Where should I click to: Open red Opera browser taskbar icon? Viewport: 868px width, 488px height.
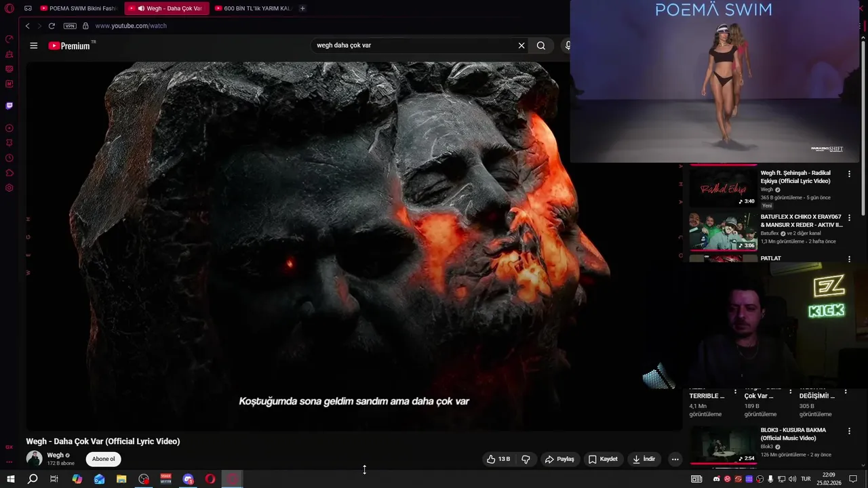pyautogui.click(x=211, y=479)
